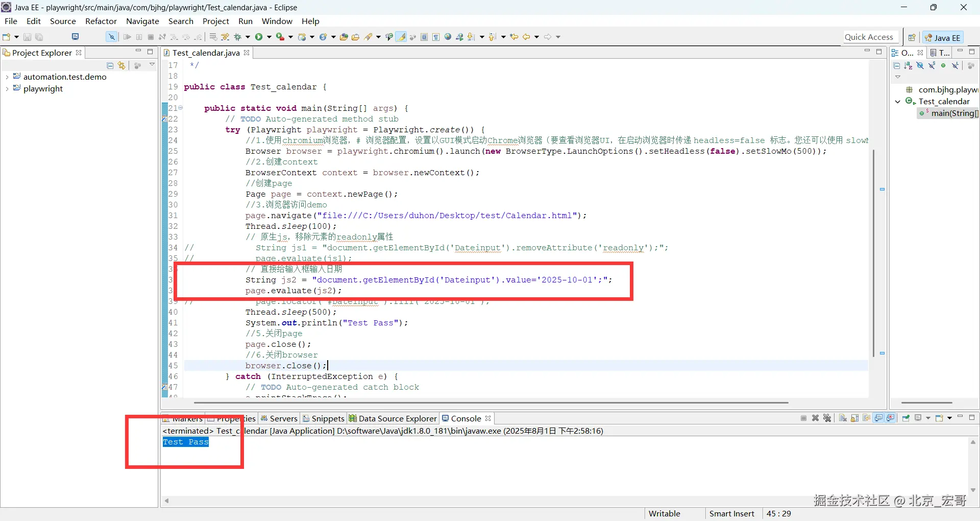Viewport: 980px width, 521px height.
Task: Expand the automation.test.demo project
Action: (7, 77)
